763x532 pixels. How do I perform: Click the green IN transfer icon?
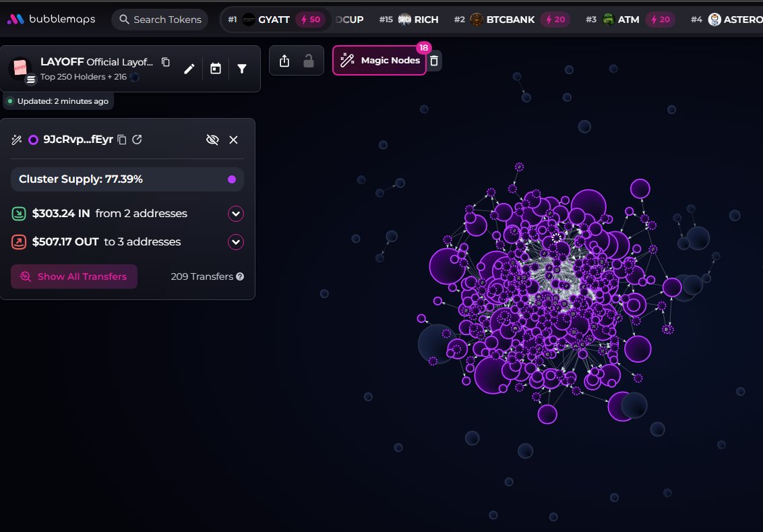click(19, 214)
